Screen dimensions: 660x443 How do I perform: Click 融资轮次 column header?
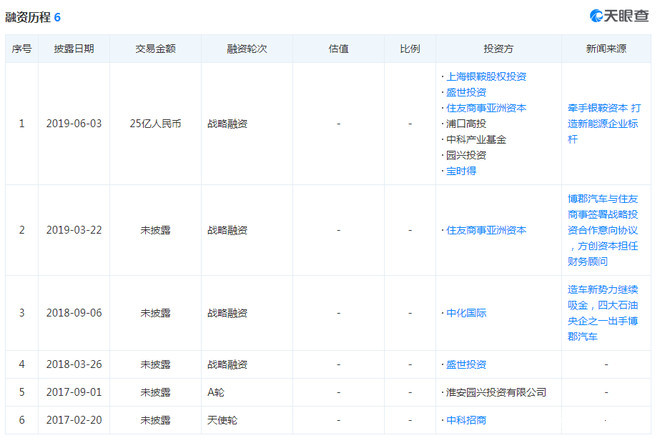point(247,49)
